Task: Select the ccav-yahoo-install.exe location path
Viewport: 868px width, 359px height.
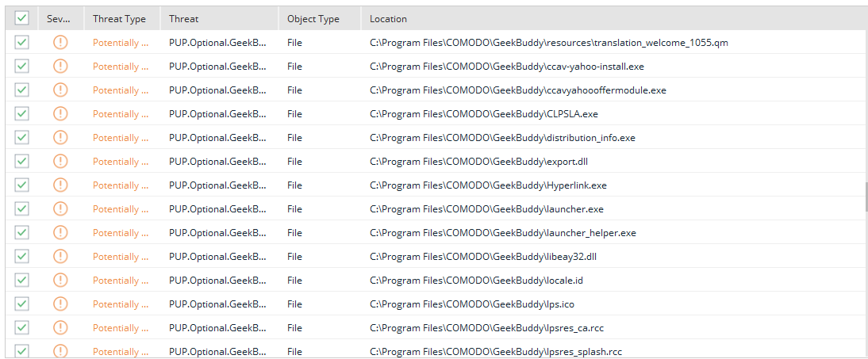Action: [x=506, y=67]
